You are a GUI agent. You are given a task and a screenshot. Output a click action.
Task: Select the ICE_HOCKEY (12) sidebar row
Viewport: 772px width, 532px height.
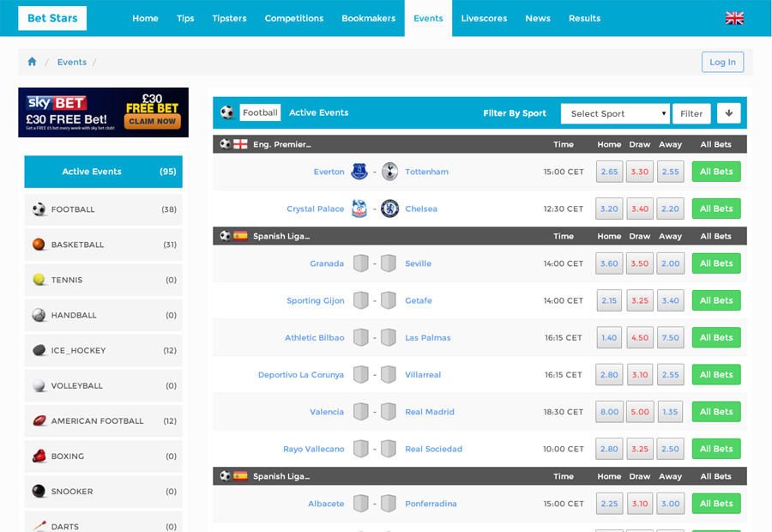104,350
